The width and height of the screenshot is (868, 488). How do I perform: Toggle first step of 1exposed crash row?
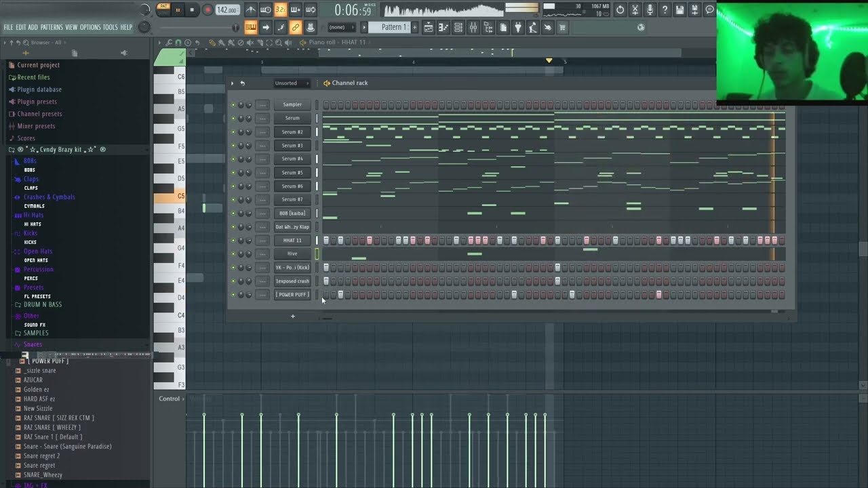coord(326,281)
